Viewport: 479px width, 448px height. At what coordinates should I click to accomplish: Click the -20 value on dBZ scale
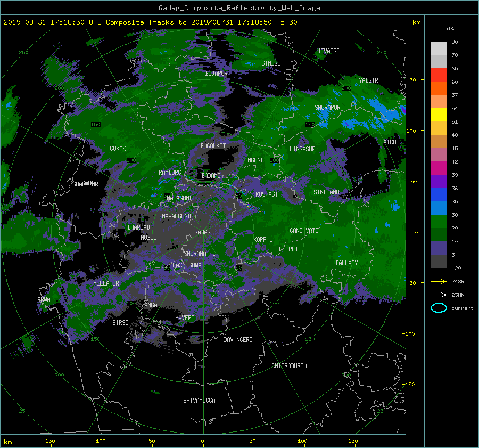point(456,268)
